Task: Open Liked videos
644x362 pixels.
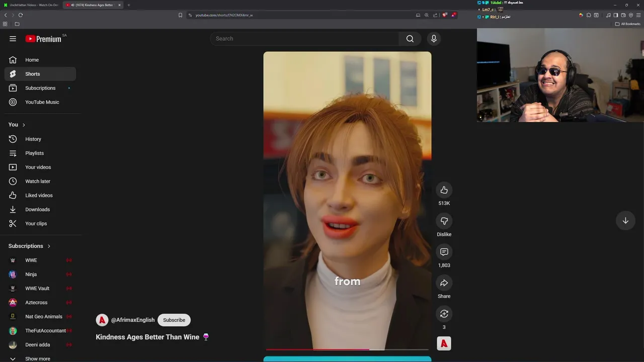Action: coord(40,196)
